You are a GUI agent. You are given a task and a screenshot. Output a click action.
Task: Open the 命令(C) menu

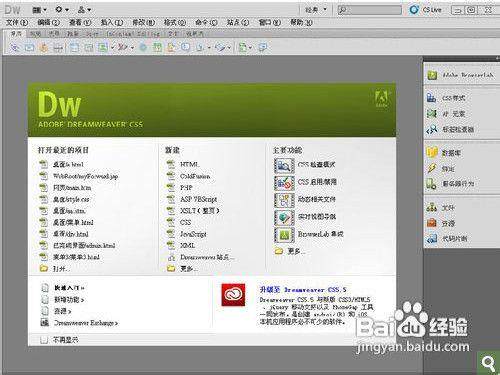[206, 22]
